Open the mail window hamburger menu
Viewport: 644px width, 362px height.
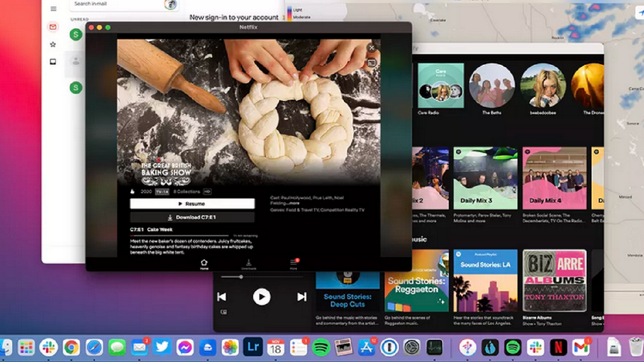coord(53,9)
